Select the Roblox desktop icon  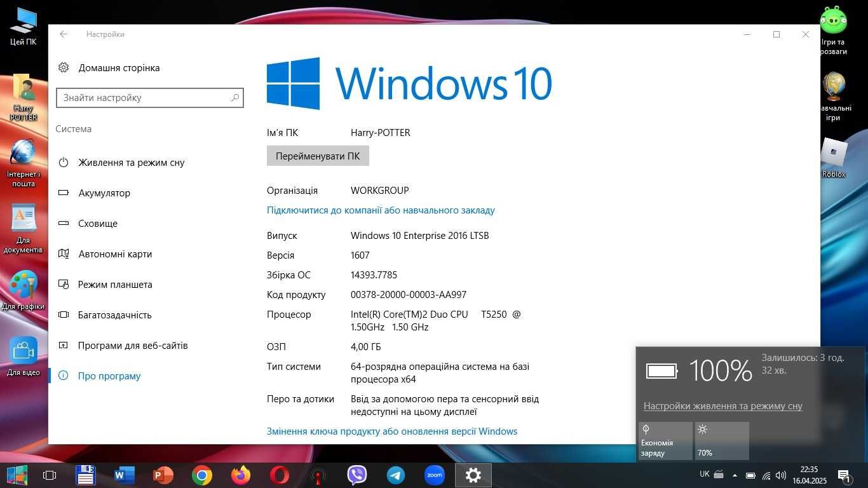[834, 158]
